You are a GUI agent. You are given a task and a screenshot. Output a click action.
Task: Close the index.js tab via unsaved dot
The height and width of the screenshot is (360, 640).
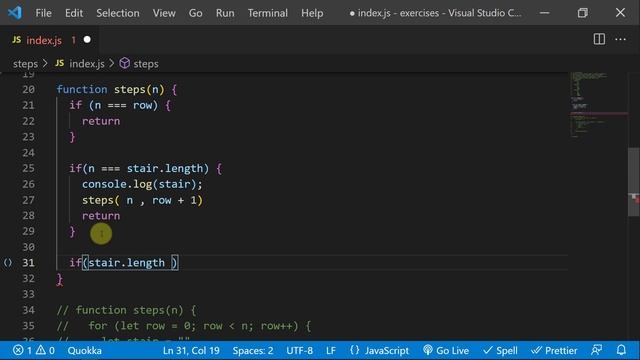pos(87,40)
